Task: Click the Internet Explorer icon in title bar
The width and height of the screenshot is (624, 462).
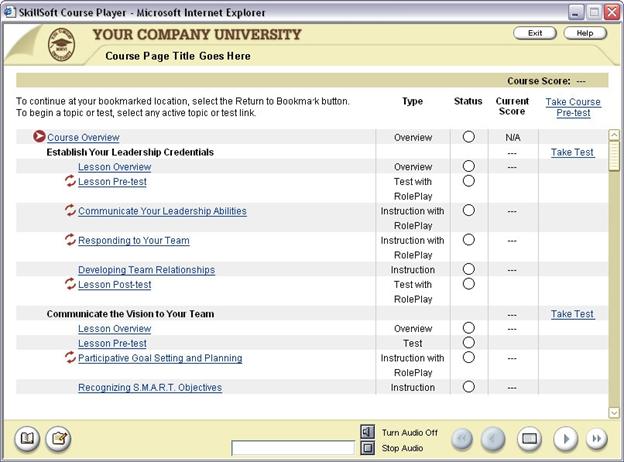Action: (x=10, y=12)
